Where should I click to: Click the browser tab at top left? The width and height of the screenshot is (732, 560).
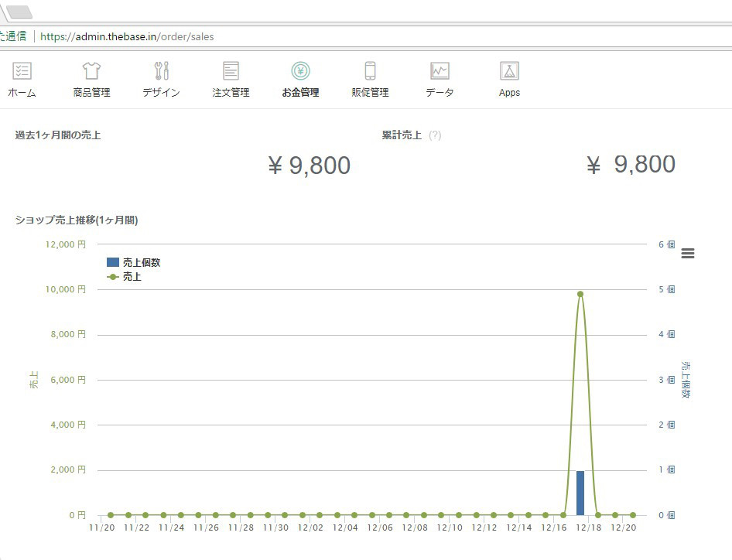(18, 12)
